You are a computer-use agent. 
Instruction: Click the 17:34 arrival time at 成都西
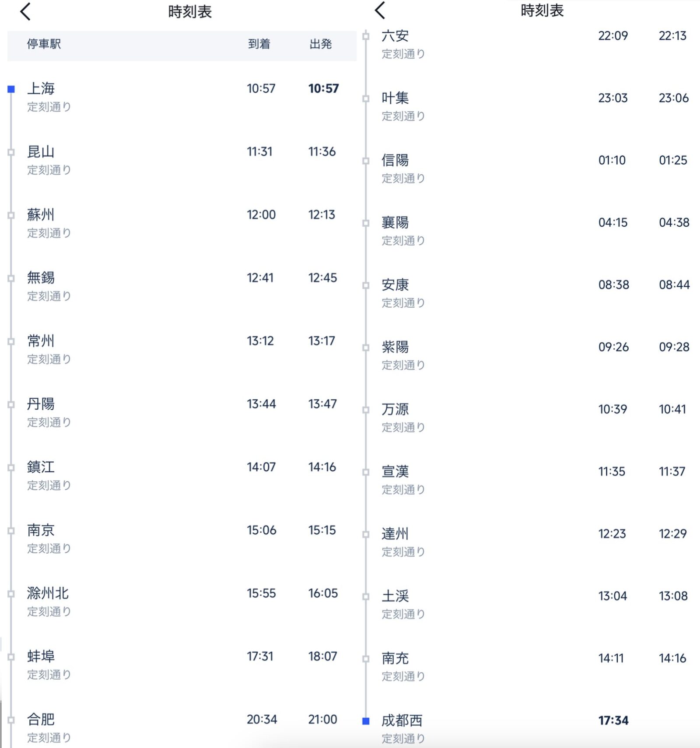(613, 720)
